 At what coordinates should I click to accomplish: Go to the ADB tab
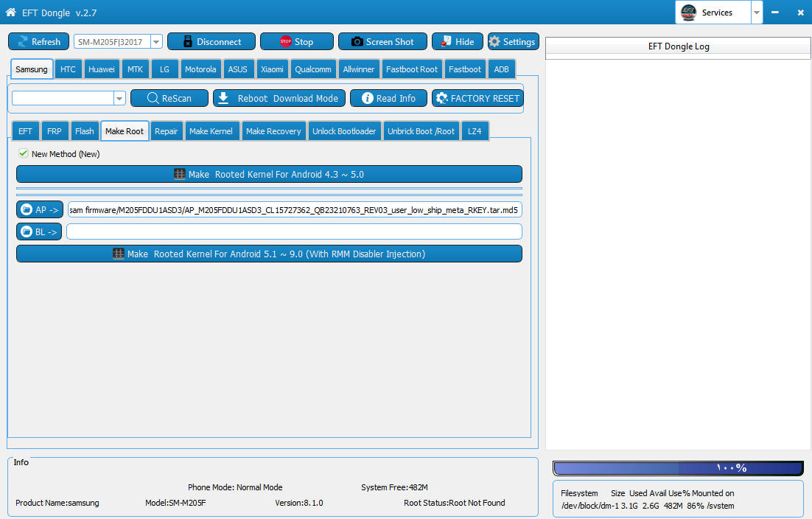(x=501, y=69)
